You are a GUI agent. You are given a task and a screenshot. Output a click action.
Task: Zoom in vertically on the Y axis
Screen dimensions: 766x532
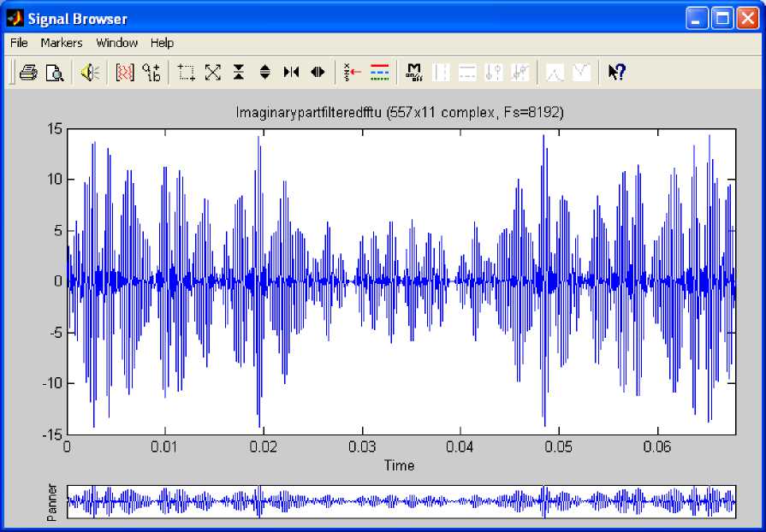coord(239,73)
